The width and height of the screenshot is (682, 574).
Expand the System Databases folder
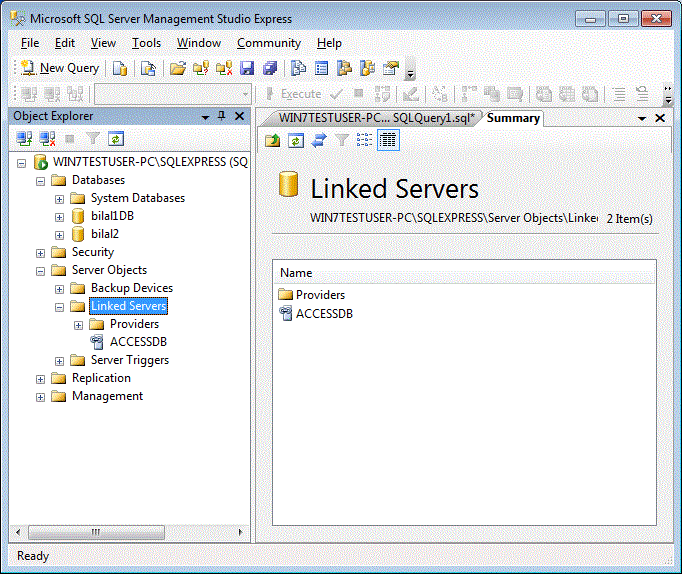[x=60, y=200]
